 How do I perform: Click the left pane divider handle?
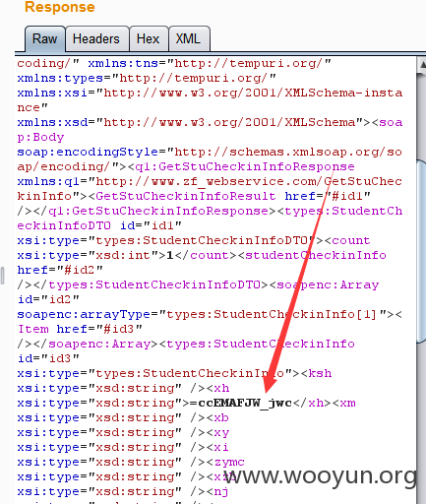click(2, 276)
